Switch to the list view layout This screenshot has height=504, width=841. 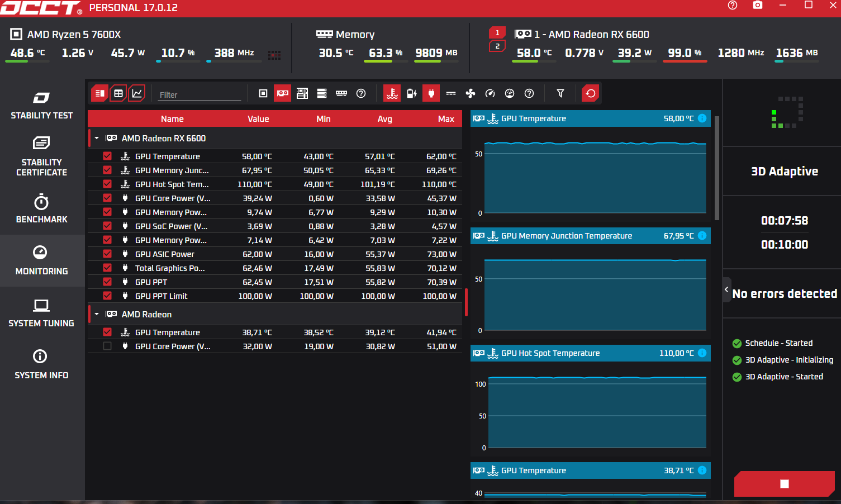point(99,93)
